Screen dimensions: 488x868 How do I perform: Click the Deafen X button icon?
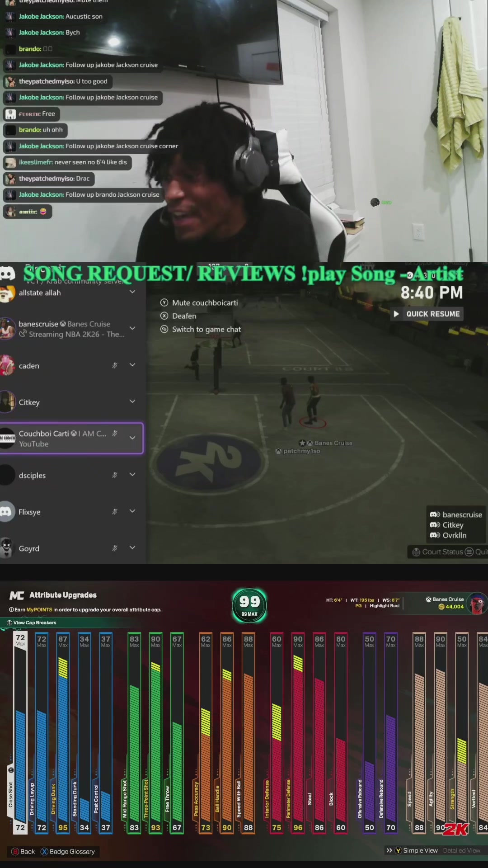click(x=164, y=316)
